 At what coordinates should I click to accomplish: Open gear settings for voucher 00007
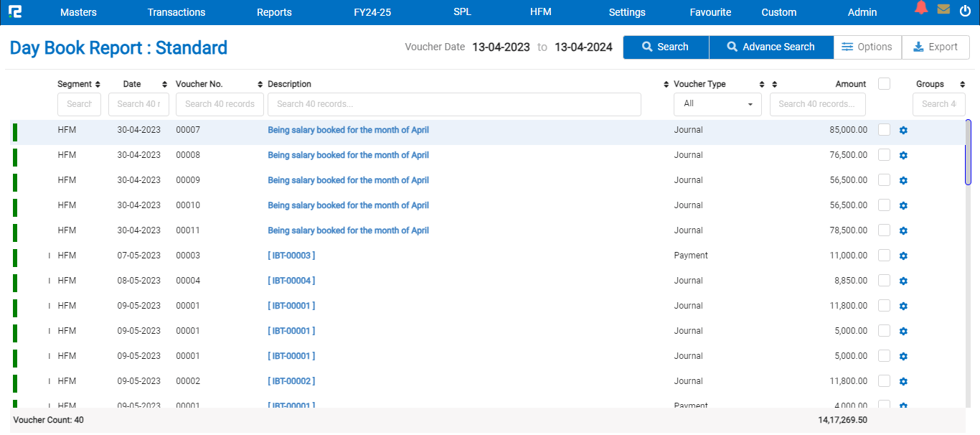pos(903,130)
